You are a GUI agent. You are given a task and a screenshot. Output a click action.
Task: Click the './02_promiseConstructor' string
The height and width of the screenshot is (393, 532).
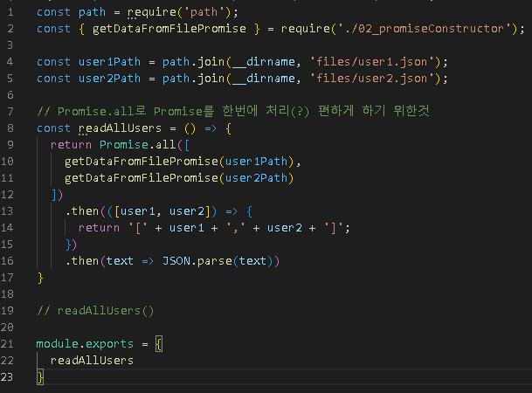tap(424, 29)
